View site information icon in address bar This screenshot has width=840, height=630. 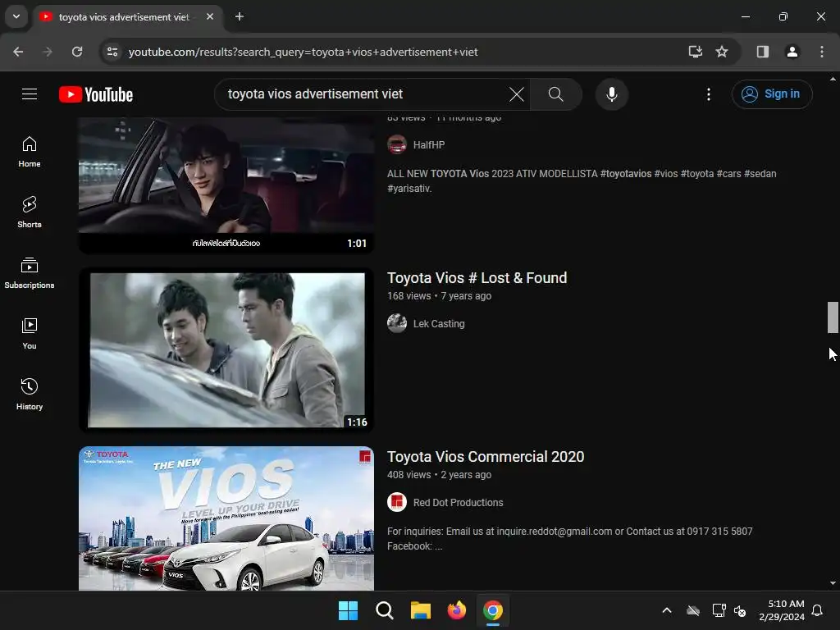tap(112, 52)
